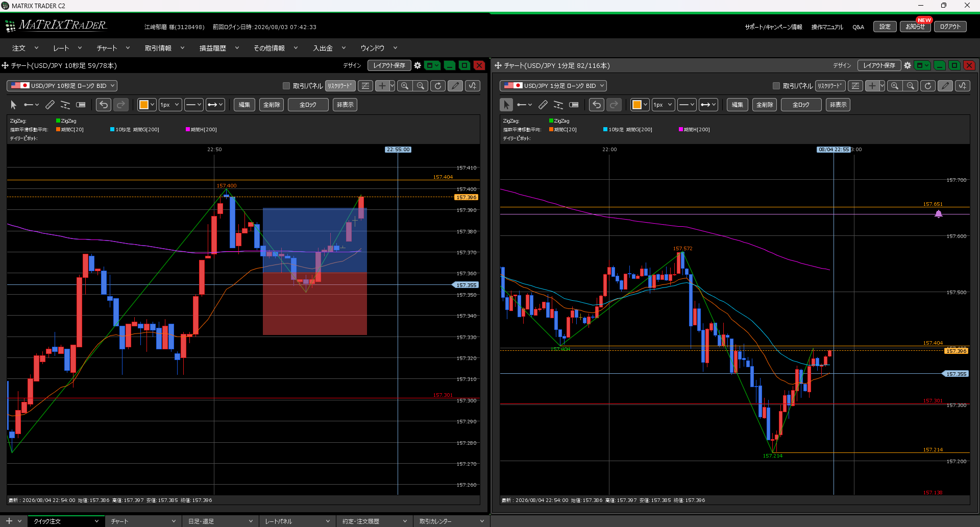Toggle リスクリワード in the 10秒足 chart
The width and height of the screenshot is (980, 527).
click(x=340, y=86)
